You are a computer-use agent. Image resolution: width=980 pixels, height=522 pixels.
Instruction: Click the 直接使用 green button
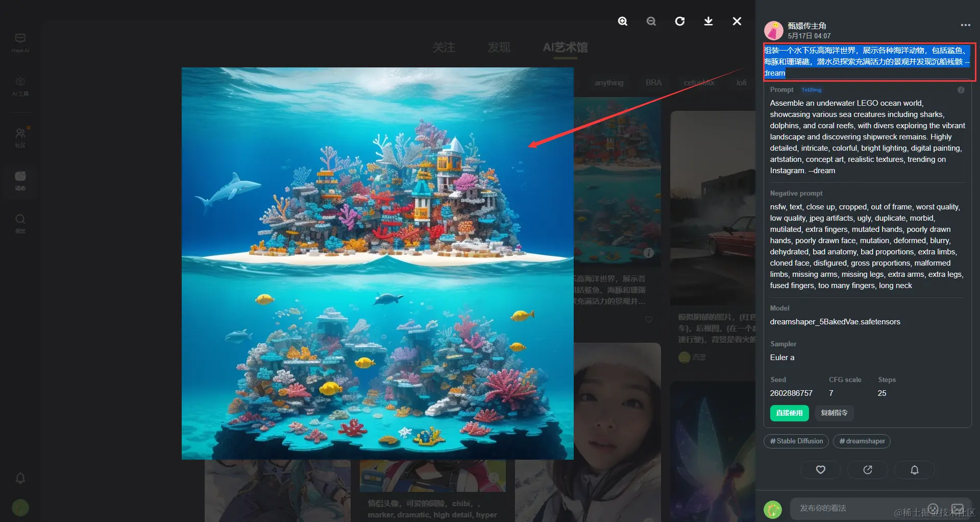tap(789, 413)
